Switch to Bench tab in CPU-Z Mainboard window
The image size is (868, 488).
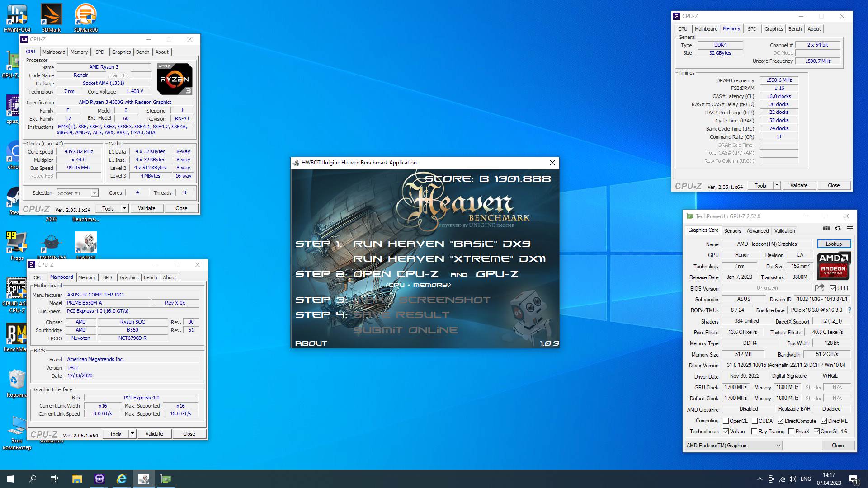[x=151, y=277]
